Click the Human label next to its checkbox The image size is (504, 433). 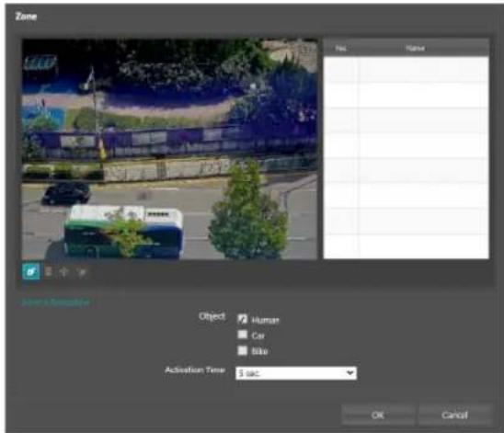[266, 320]
